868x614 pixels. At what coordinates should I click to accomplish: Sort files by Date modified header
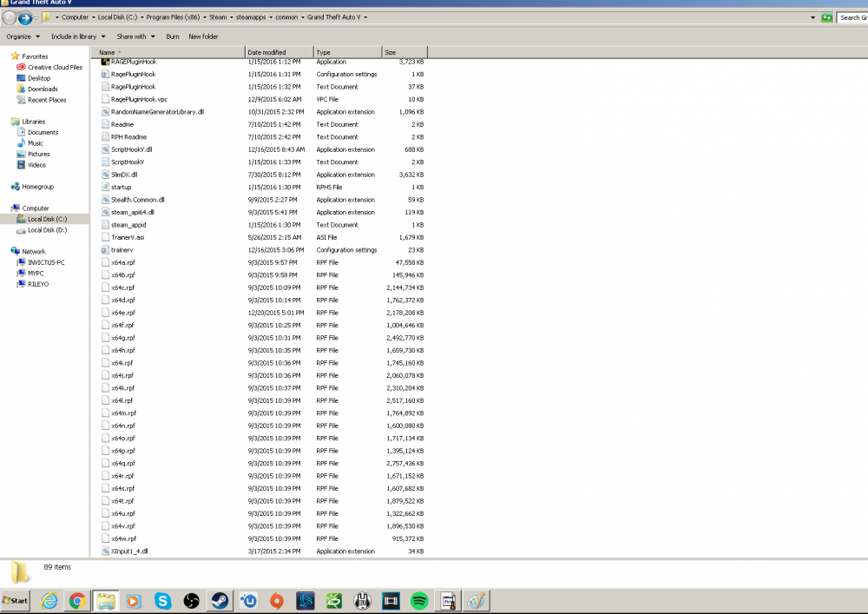[279, 53]
